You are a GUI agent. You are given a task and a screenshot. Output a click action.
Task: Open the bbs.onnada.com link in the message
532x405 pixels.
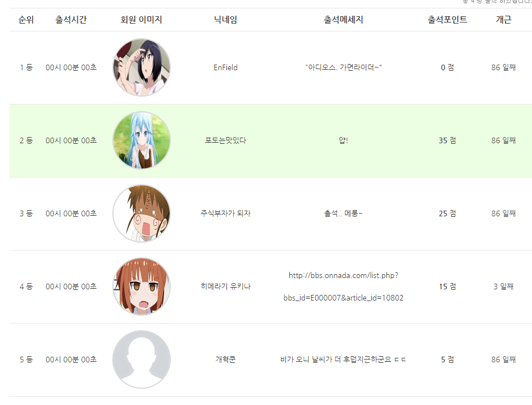click(x=343, y=286)
